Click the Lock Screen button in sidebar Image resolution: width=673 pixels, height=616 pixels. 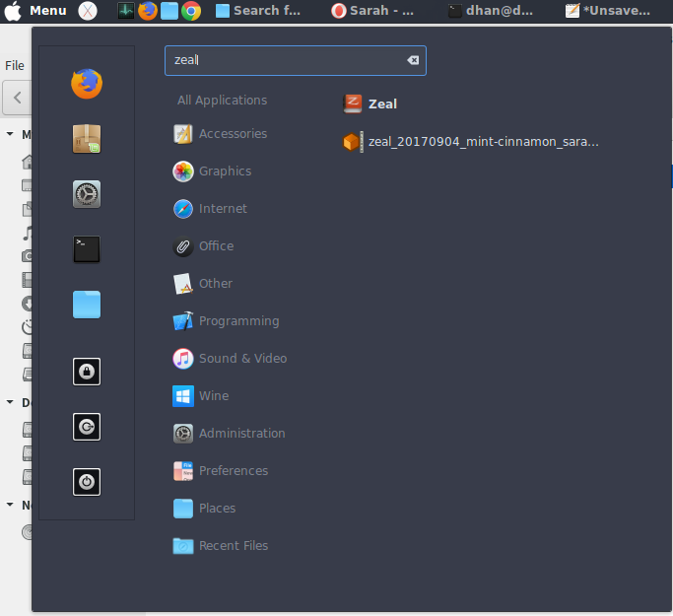coord(87,372)
